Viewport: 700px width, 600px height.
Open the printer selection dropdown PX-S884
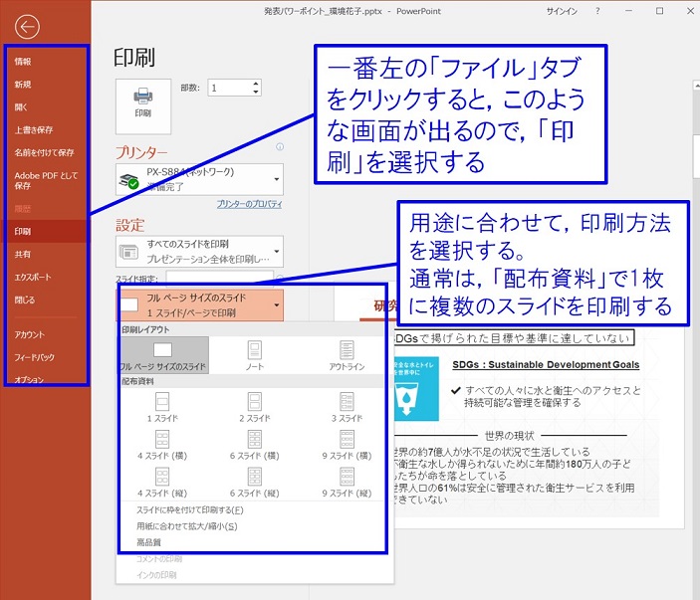[199, 179]
